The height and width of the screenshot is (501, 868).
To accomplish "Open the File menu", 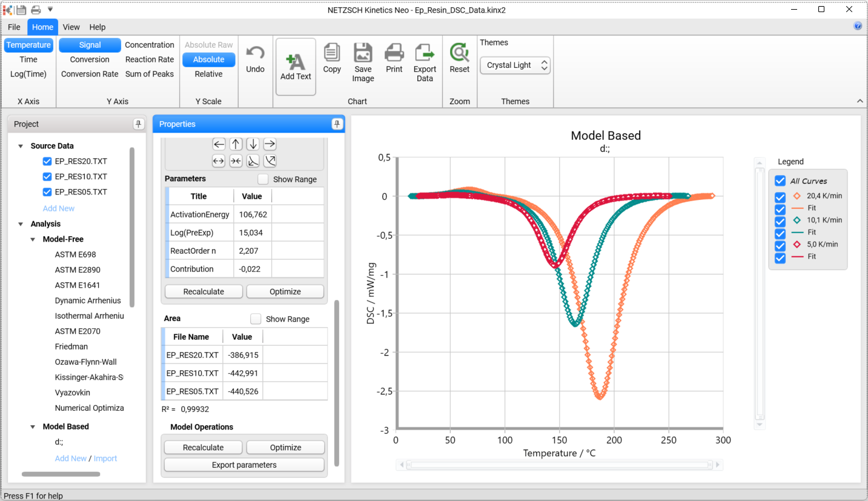I will pos(14,27).
